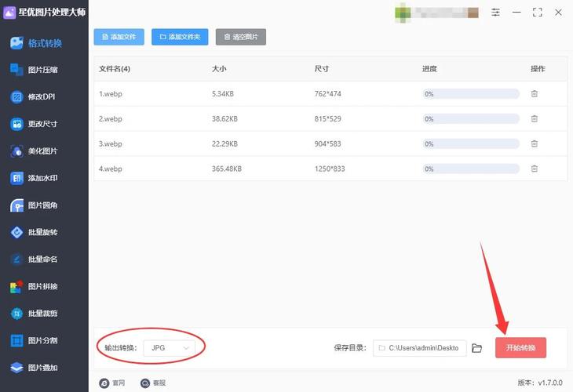573x392 pixels.
Task: Start conversion with 开始转换 button
Action: (x=520, y=348)
